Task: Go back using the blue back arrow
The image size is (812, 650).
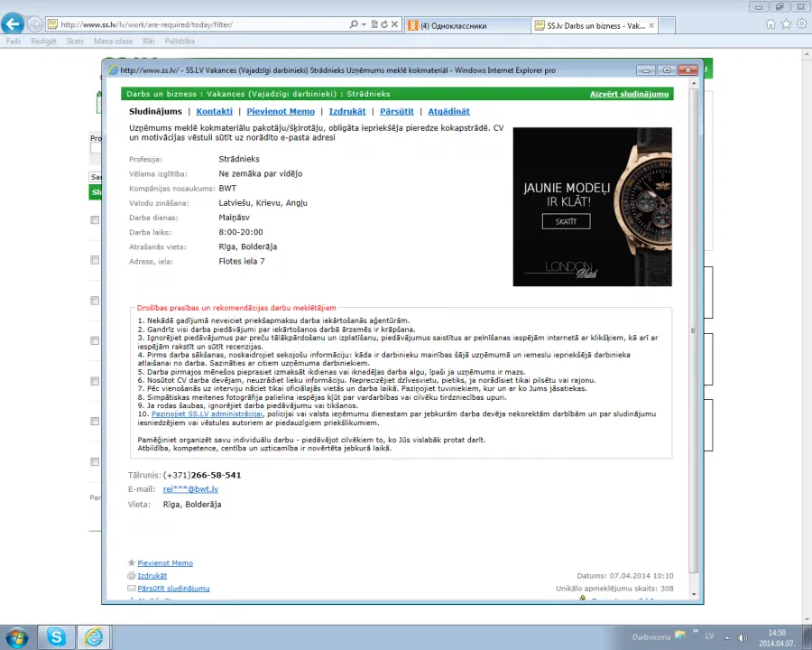Action: tap(13, 23)
